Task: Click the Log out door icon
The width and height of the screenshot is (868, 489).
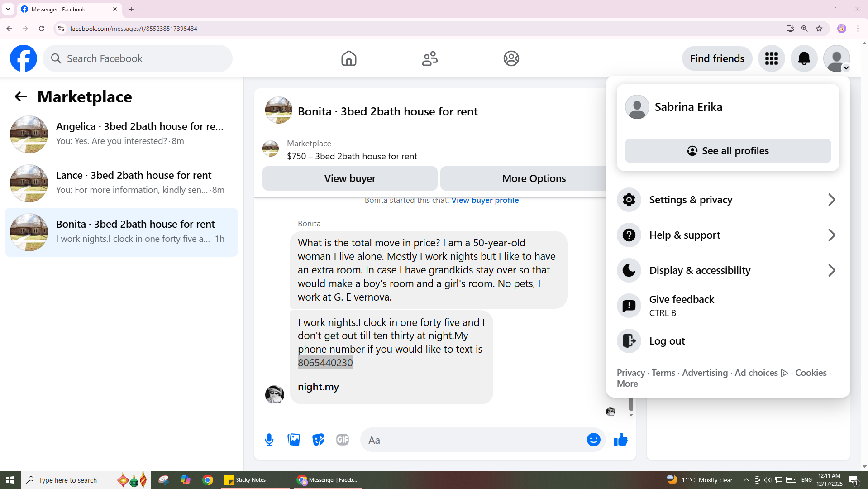Action: (x=629, y=341)
